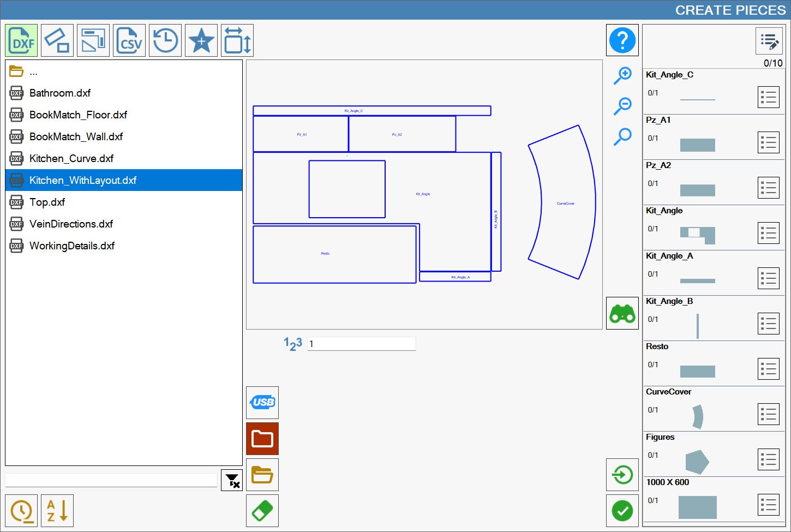Sort files alphabetically A-Z
Screen dimensions: 791x532
point(57,511)
